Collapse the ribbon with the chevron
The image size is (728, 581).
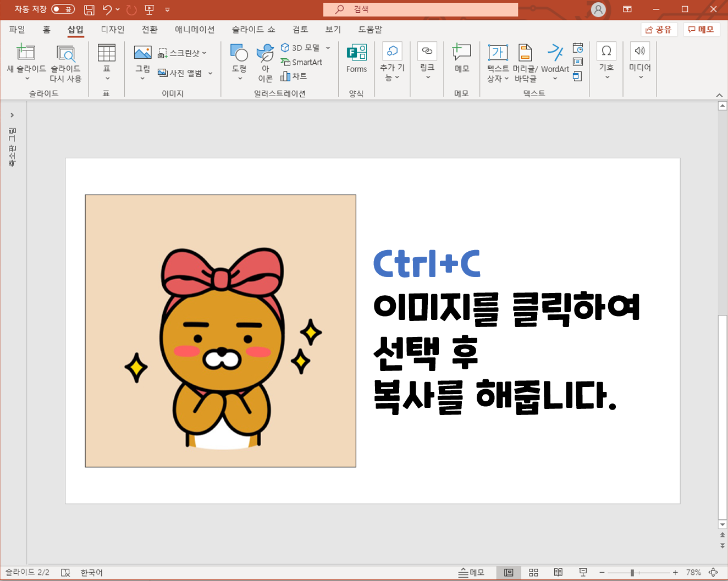click(719, 95)
